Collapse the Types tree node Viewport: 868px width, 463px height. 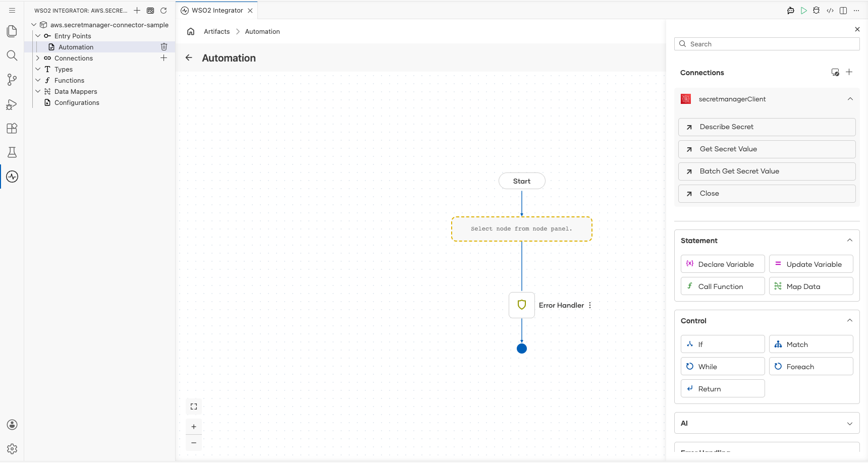point(38,69)
